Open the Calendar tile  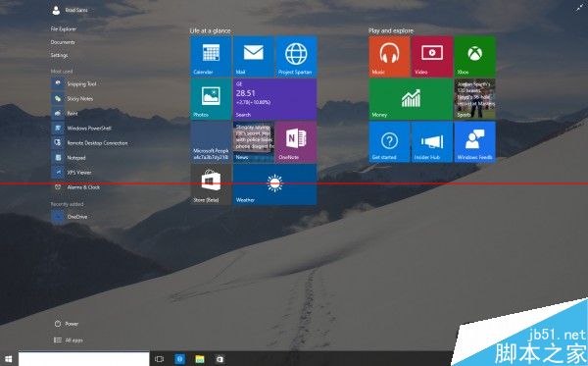(211, 56)
